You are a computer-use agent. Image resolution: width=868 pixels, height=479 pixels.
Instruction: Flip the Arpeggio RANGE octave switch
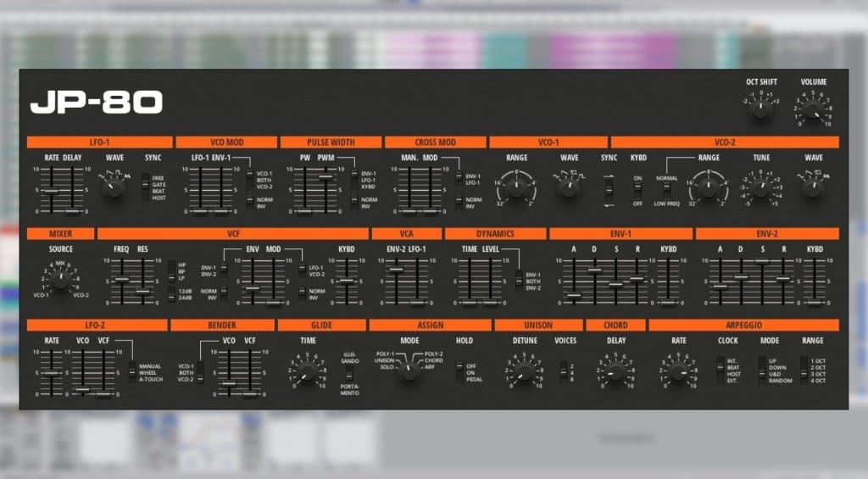click(804, 370)
